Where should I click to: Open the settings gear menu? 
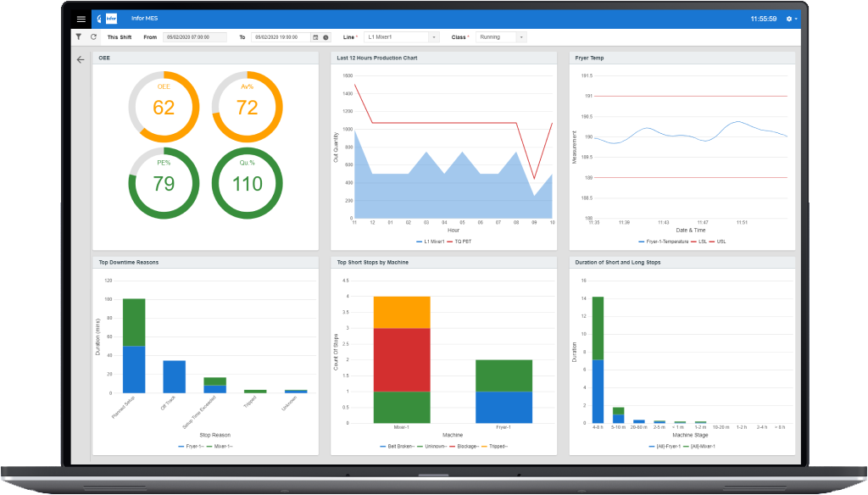point(791,19)
